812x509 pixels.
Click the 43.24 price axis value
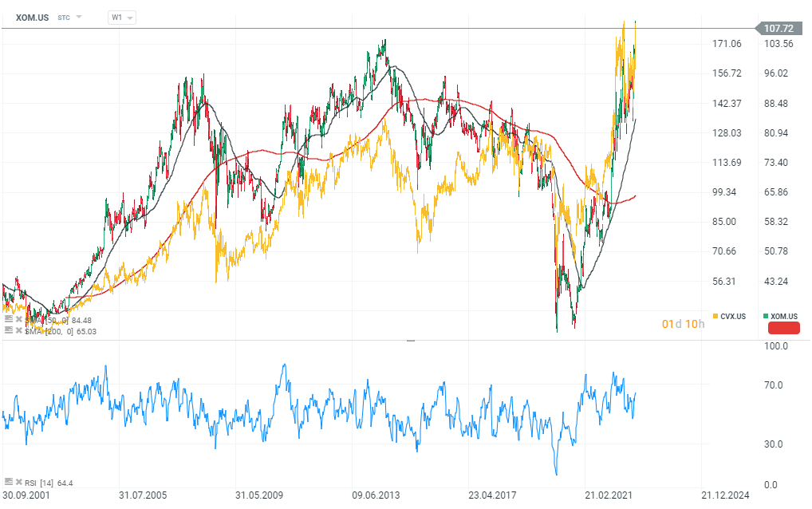[776, 282]
